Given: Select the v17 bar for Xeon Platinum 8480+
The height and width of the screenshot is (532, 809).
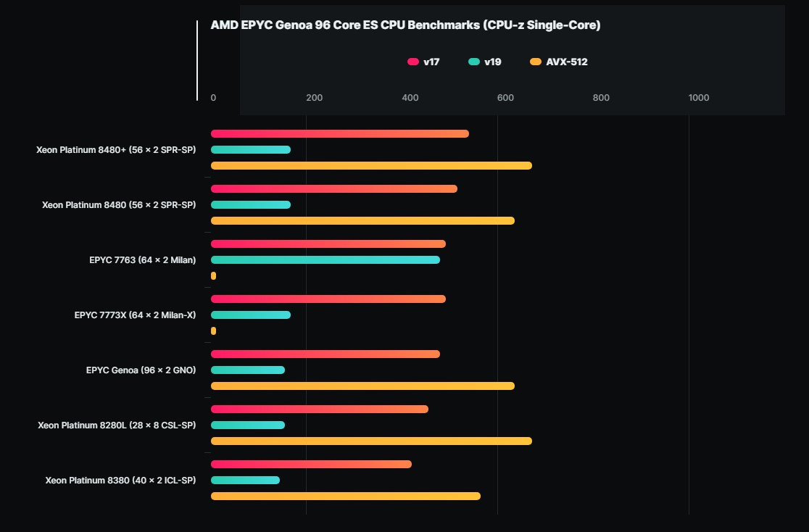Looking at the screenshot, I should tap(339, 134).
